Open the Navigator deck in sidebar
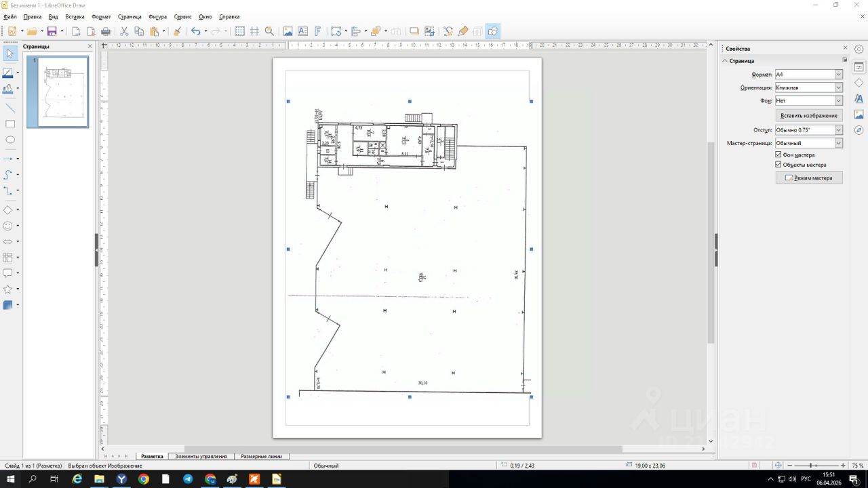This screenshot has width=868, height=488. click(859, 129)
